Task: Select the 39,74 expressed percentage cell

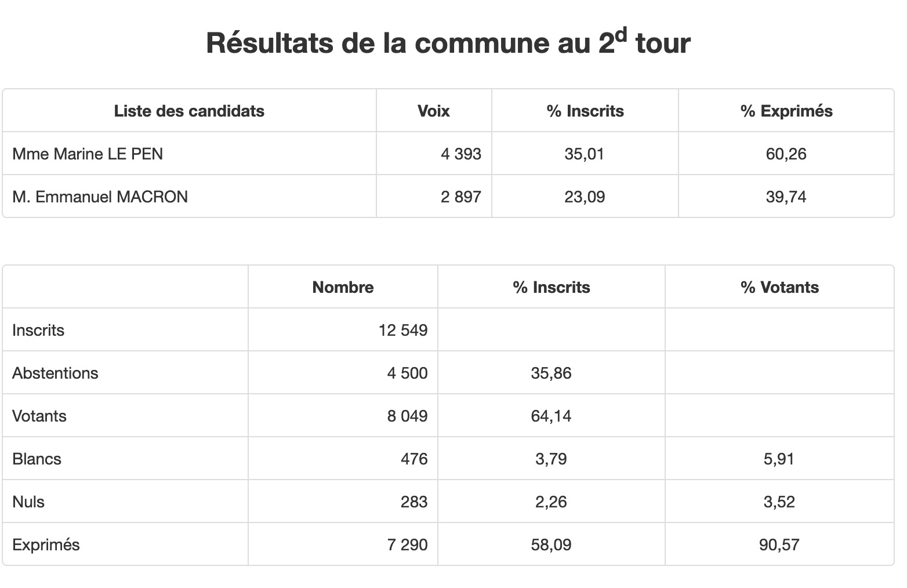Action: pos(786,197)
